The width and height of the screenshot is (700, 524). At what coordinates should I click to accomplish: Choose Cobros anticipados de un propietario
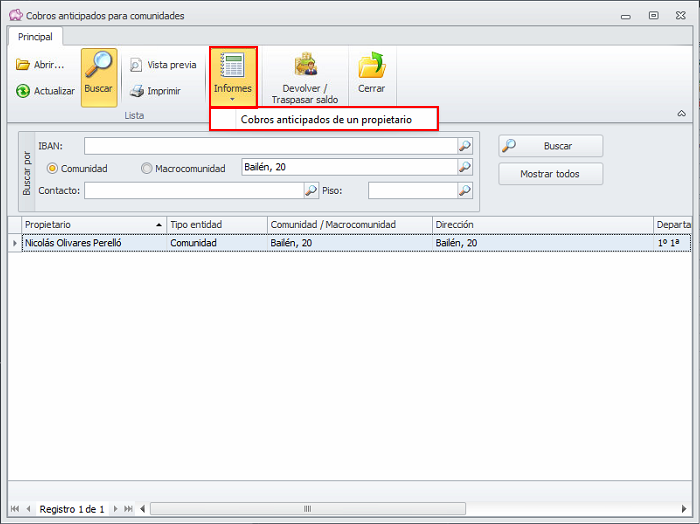point(324,119)
